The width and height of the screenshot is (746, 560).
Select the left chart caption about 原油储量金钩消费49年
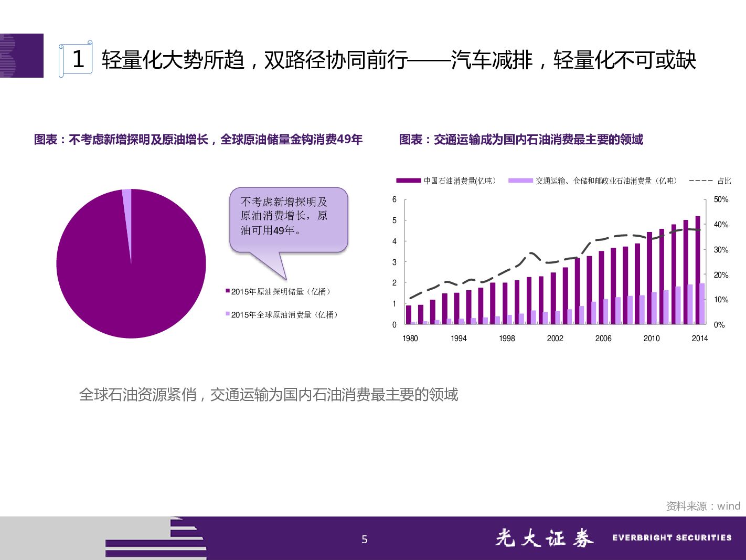[198, 140]
